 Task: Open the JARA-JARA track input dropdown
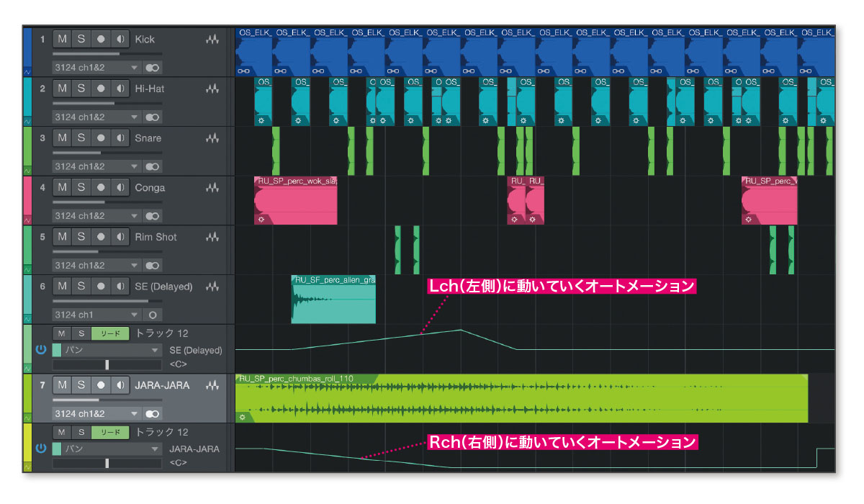(97, 414)
